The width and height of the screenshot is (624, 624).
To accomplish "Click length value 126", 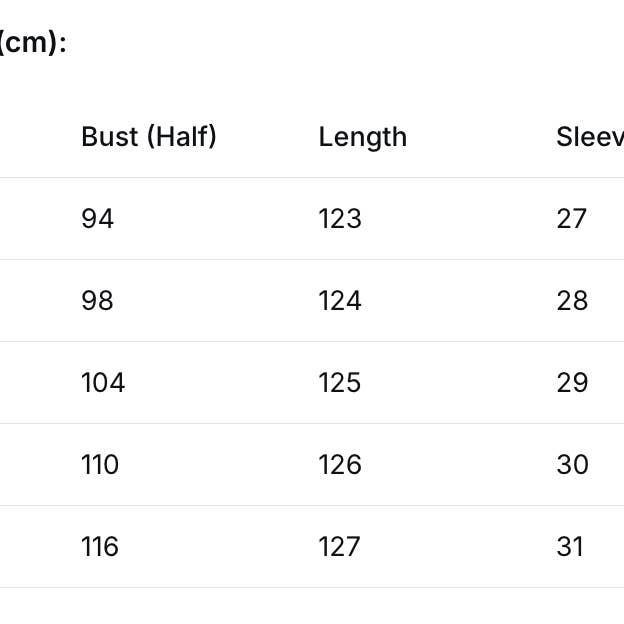I will [340, 465].
